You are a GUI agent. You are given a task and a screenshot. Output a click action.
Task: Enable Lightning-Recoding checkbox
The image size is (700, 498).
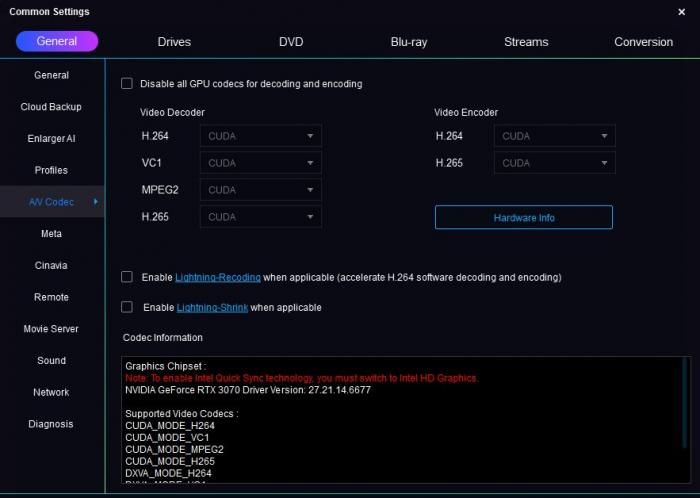(127, 277)
